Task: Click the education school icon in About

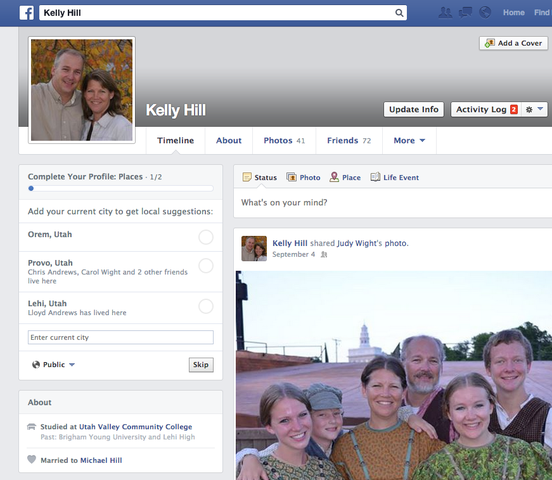Action: (x=32, y=427)
